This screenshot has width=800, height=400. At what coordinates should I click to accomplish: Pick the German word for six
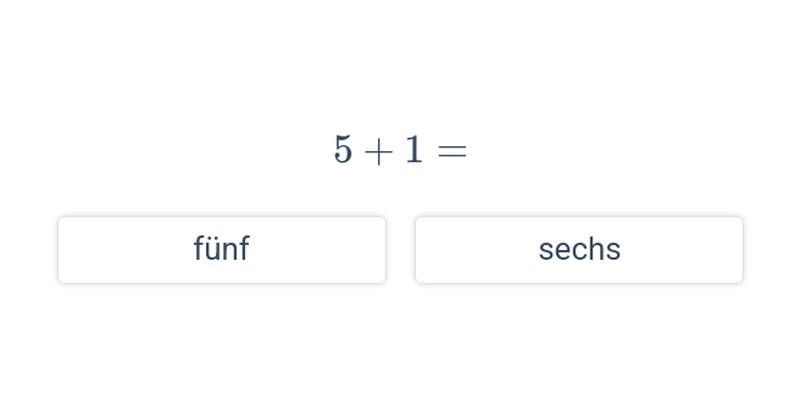point(579,250)
